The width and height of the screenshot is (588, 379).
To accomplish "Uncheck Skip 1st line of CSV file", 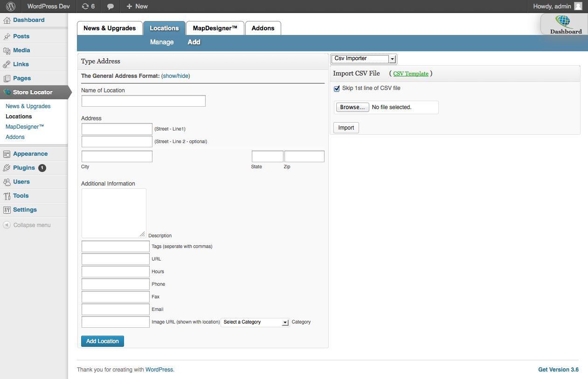I will pyautogui.click(x=337, y=89).
